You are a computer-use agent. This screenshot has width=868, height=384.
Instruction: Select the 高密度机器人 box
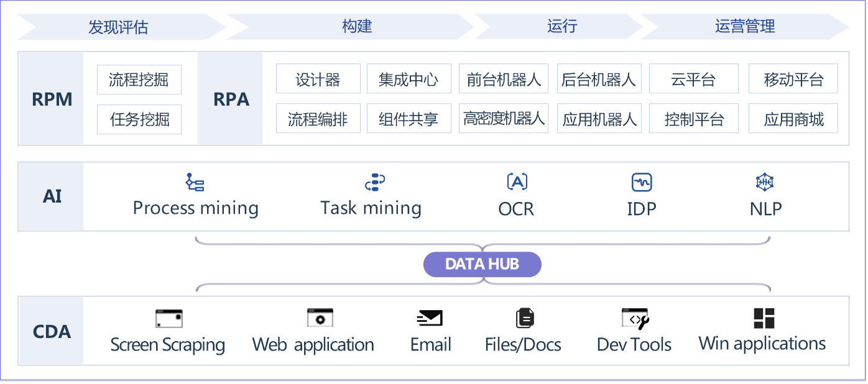pos(503,119)
